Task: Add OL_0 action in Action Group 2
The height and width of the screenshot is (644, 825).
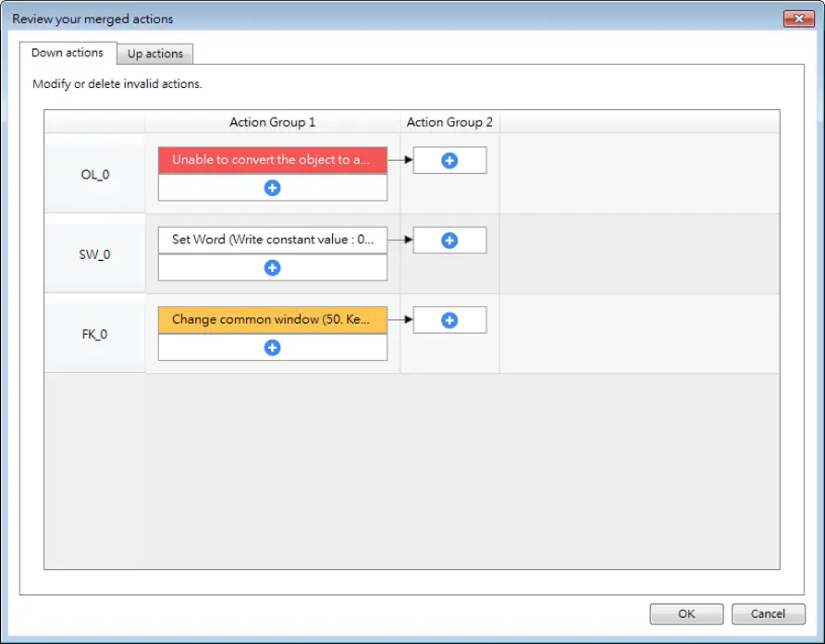Action: click(449, 161)
